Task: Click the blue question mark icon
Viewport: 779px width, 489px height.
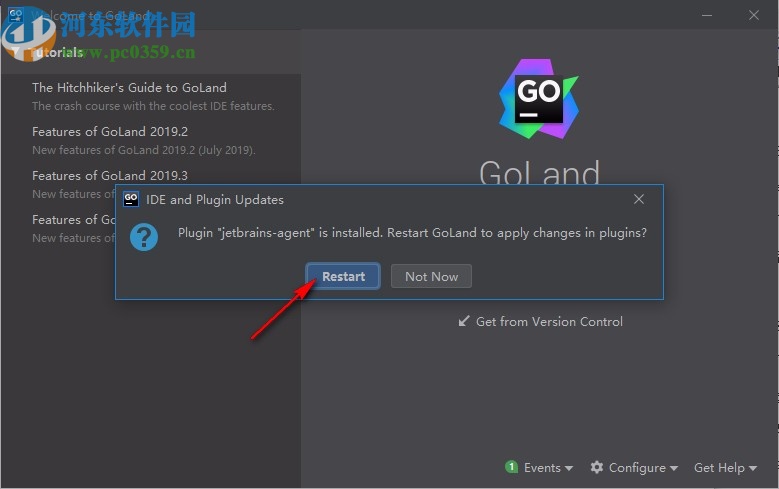Action: [144, 237]
